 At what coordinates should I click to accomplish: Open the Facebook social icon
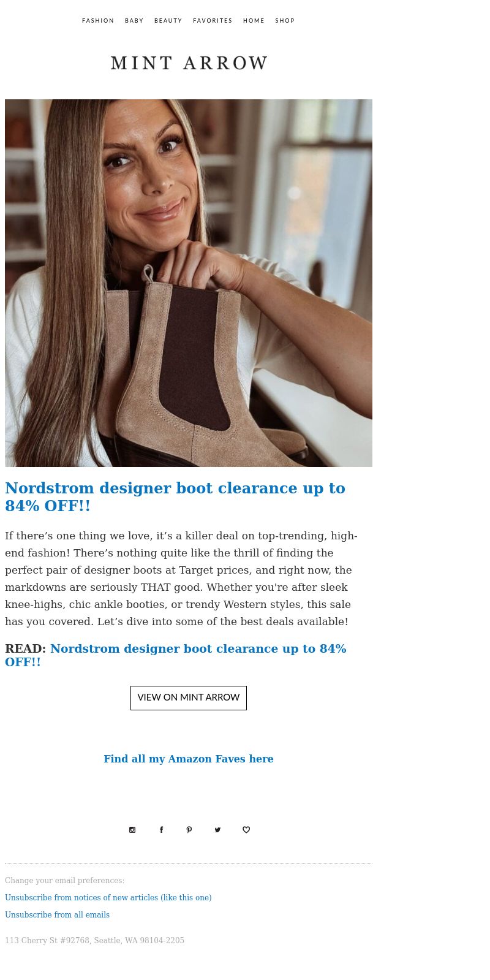pyautogui.click(x=161, y=830)
